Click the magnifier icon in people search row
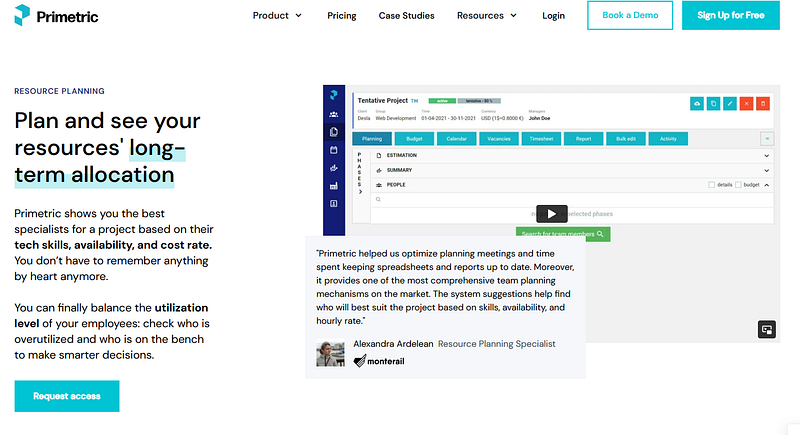The height and width of the screenshot is (435, 800). (378, 199)
